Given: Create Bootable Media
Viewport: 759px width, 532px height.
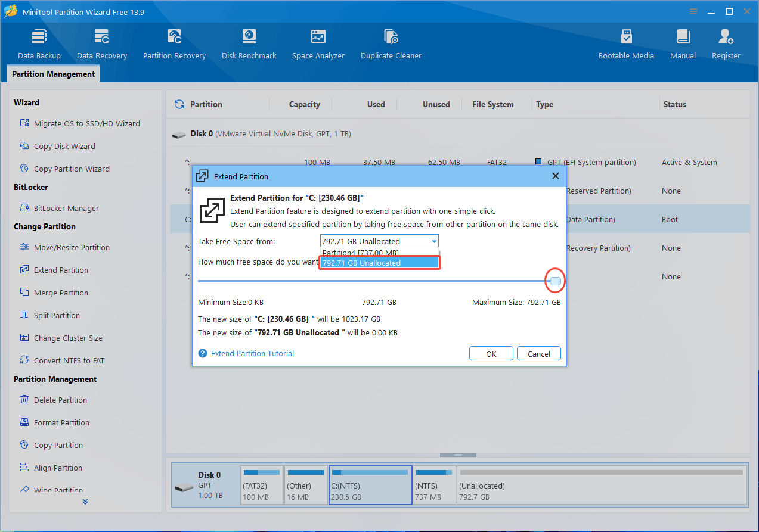Looking at the screenshot, I should tap(626, 44).
